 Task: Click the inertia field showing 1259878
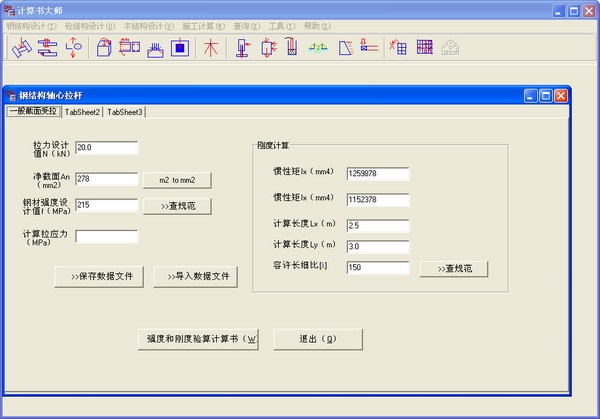[x=378, y=174]
